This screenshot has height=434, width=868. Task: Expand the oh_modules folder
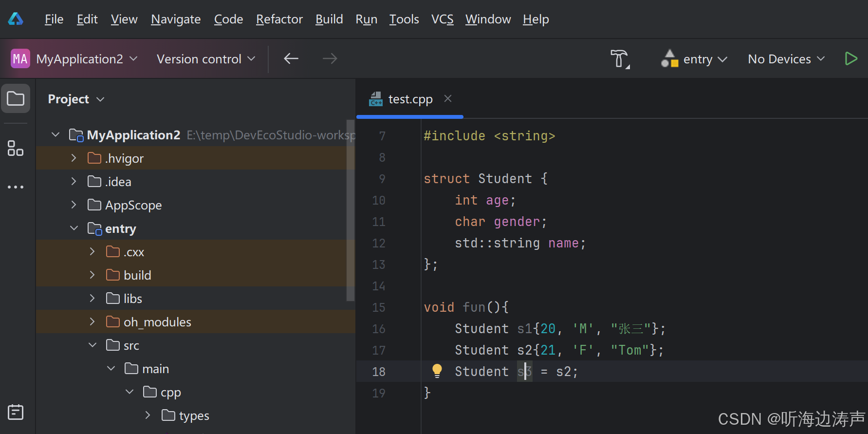92,321
